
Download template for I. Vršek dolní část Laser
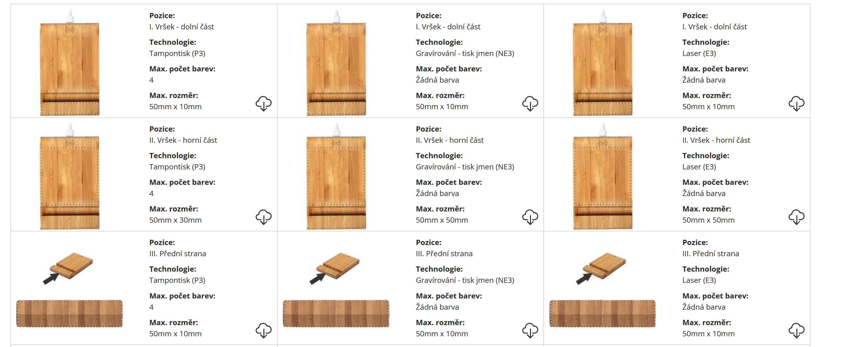(x=796, y=103)
